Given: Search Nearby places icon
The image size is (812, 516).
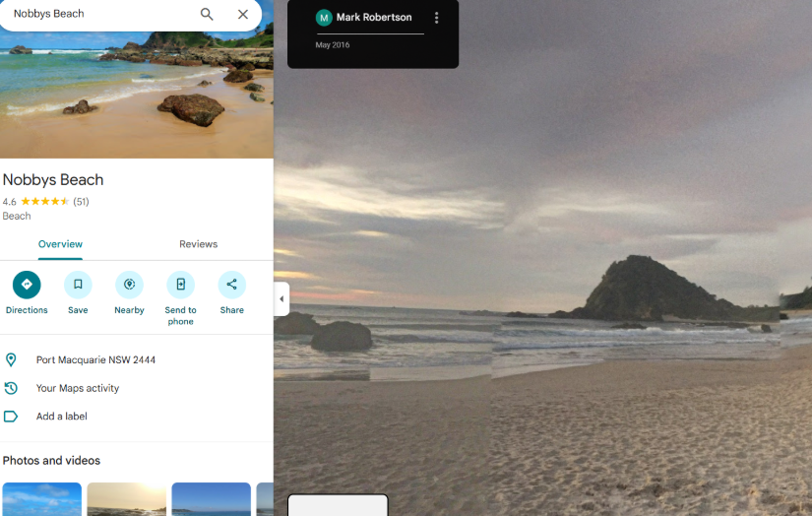Looking at the screenshot, I should (129, 285).
